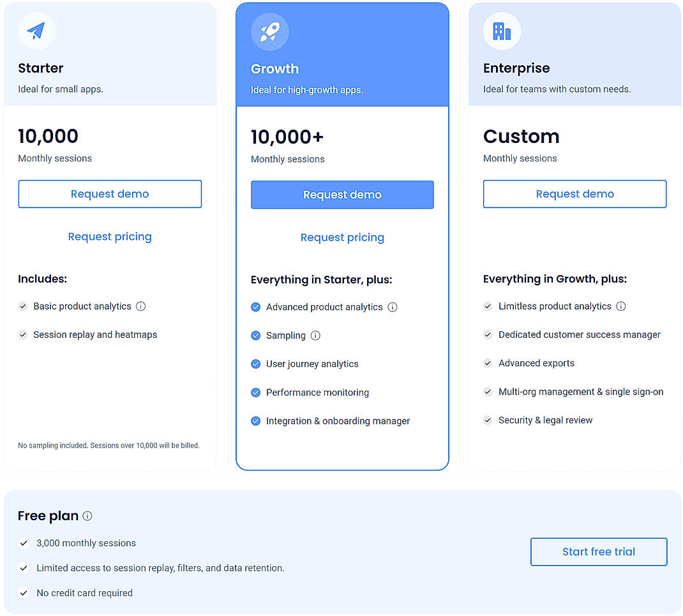Click the checkmark beside No credit card required
This screenshot has height=616, width=683.
click(x=24, y=593)
